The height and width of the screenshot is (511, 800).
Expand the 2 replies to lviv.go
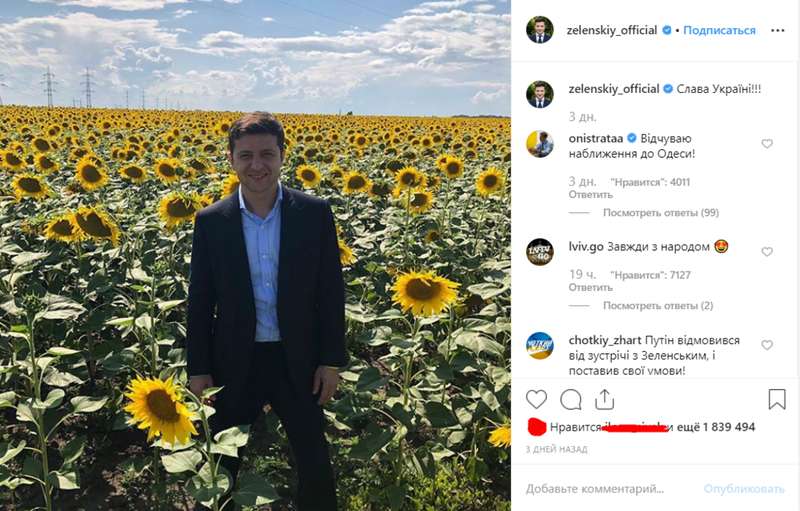[x=657, y=306]
